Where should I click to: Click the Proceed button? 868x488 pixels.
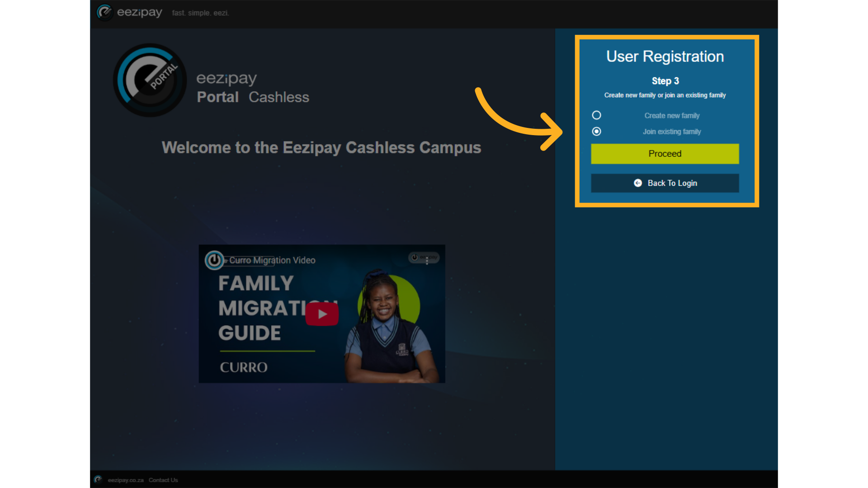[x=665, y=154]
